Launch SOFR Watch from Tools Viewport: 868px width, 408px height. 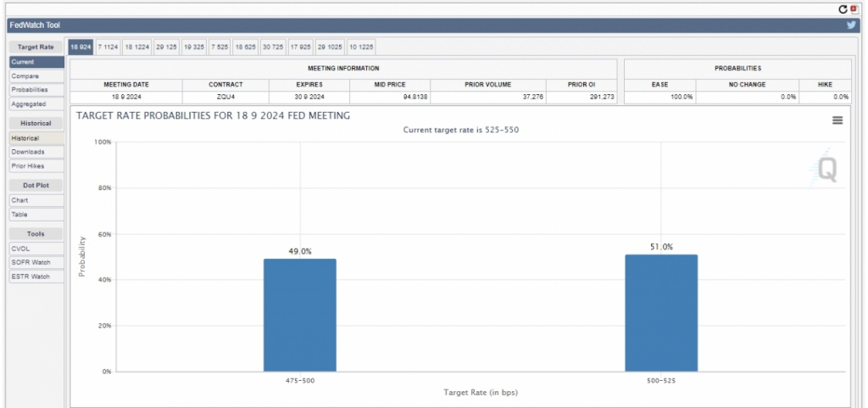pyautogui.click(x=31, y=262)
